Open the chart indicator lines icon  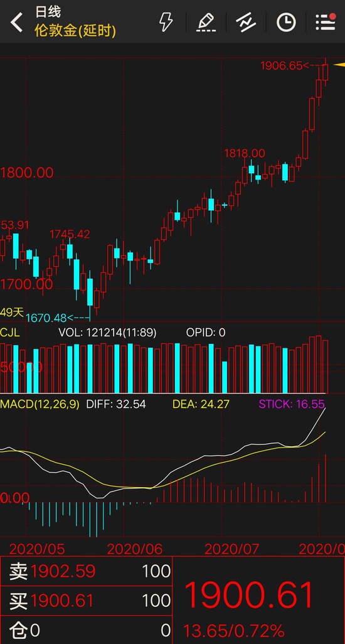tap(246, 22)
